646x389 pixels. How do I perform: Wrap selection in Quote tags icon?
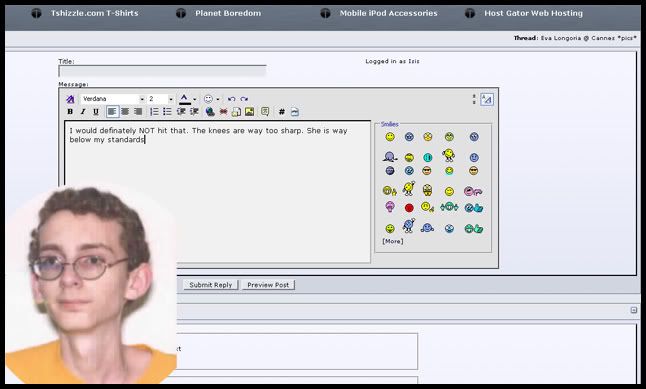(265, 112)
